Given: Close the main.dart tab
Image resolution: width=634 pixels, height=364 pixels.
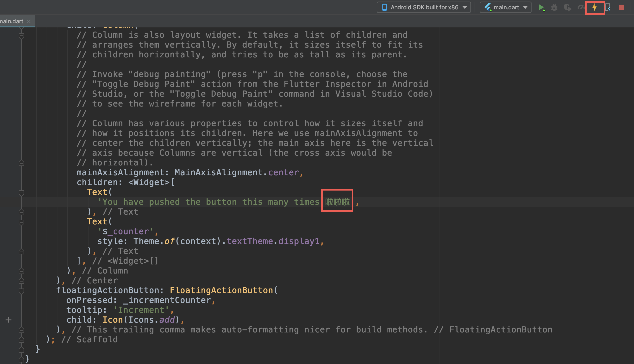Looking at the screenshot, I should click(29, 21).
